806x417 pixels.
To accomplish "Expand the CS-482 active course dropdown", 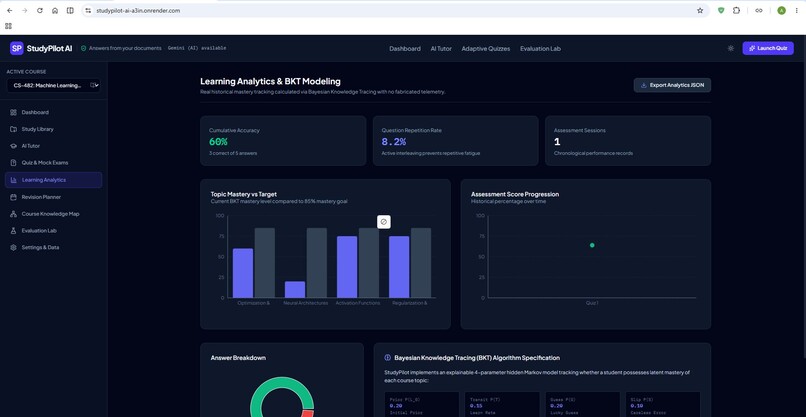I will click(54, 85).
